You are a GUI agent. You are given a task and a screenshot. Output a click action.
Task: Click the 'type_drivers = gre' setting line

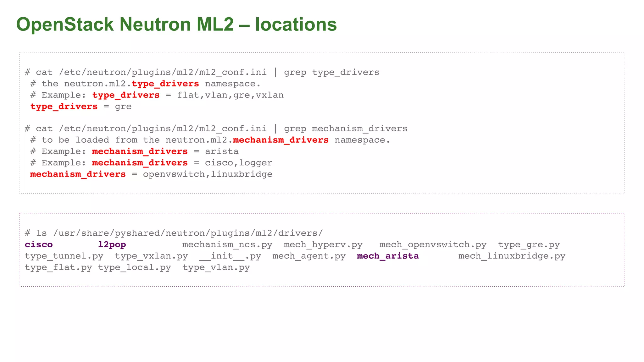tap(81, 107)
